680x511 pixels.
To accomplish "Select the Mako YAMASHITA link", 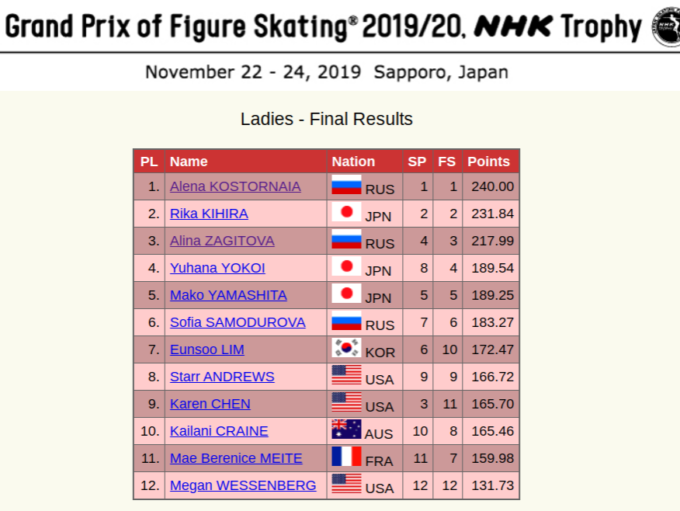I will [x=228, y=295].
